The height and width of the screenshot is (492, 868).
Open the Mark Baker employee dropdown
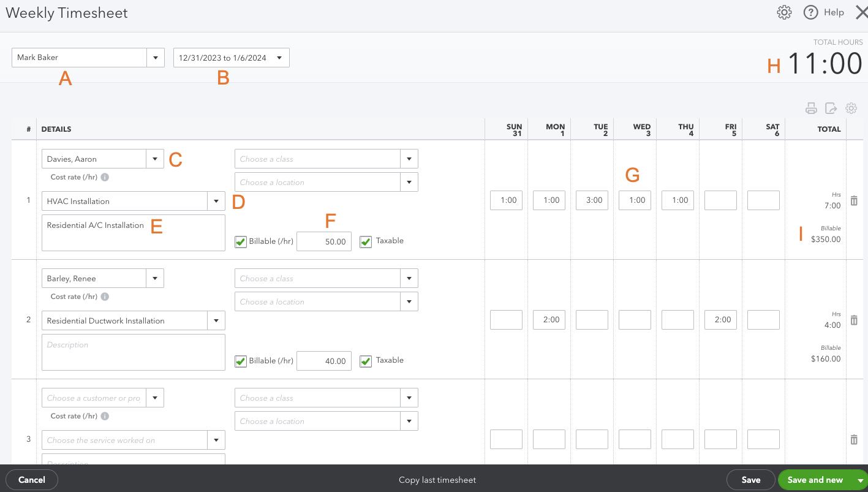(x=156, y=57)
